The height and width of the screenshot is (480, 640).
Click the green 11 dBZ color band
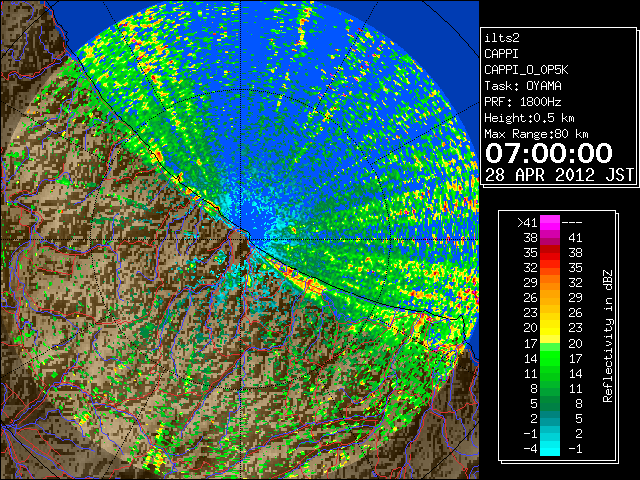tap(550, 373)
